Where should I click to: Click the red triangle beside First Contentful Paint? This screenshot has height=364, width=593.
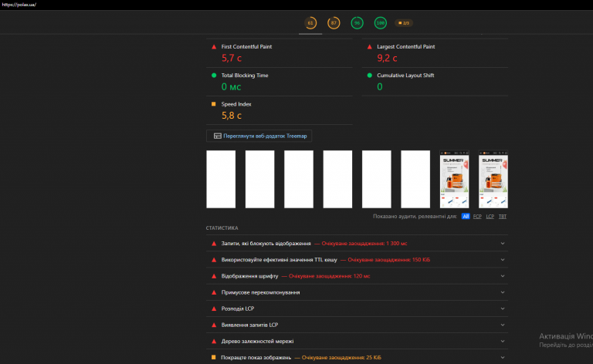pyautogui.click(x=214, y=47)
